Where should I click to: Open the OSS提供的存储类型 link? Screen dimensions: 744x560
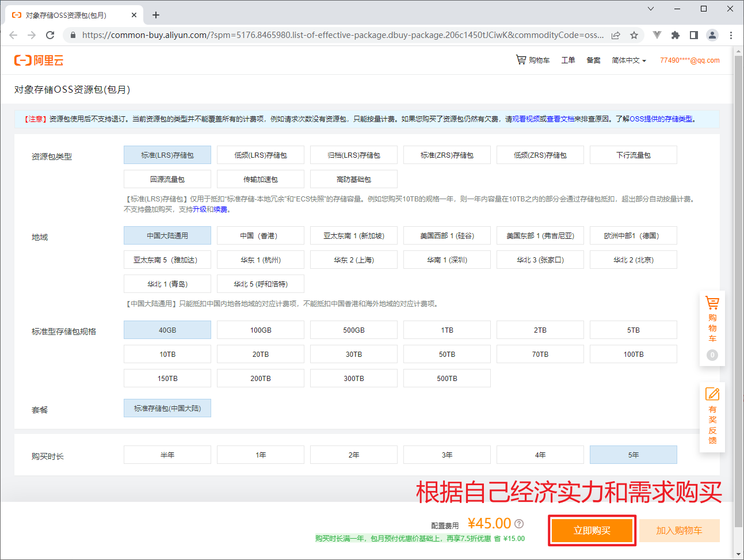click(x=661, y=119)
